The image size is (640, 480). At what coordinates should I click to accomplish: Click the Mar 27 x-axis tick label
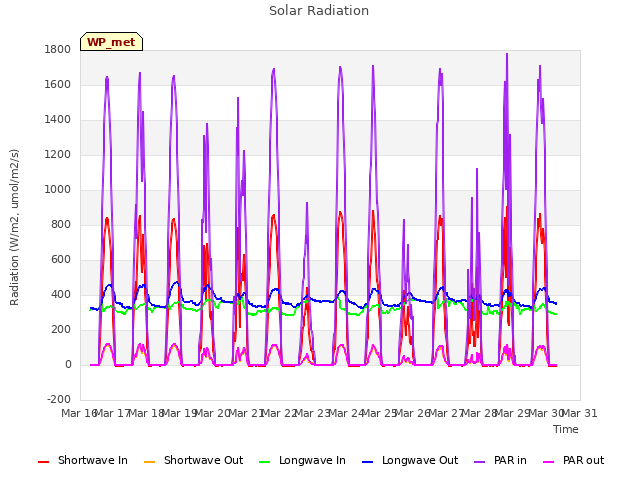447,413
